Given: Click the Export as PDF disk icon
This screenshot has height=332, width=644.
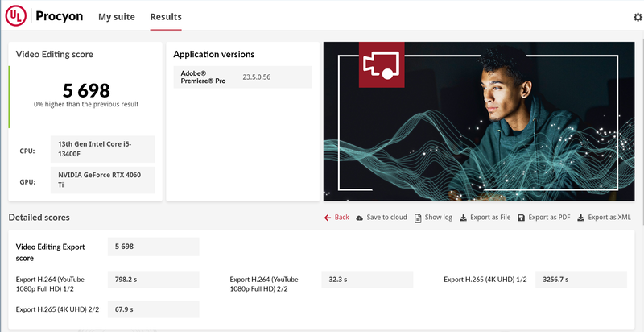Looking at the screenshot, I should point(521,218).
